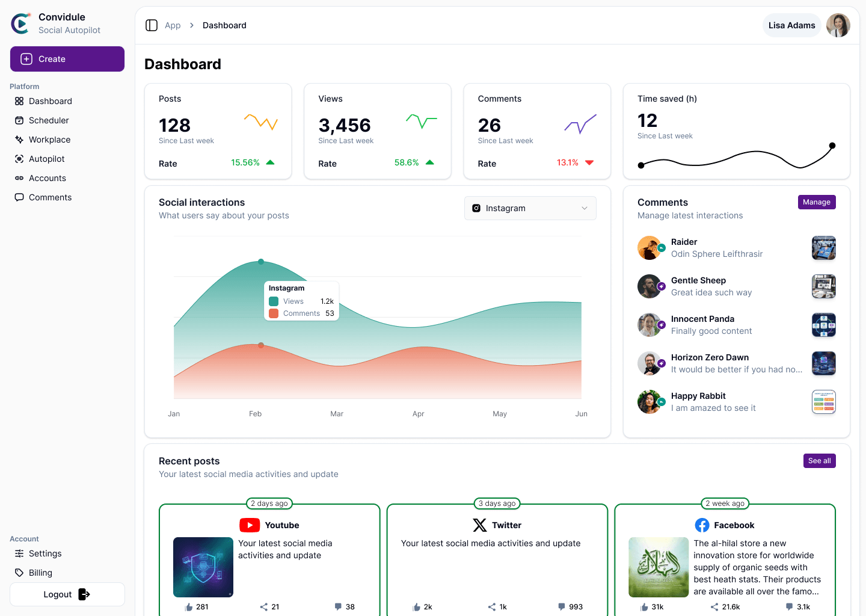Click See all recent posts
866x616 pixels.
pyautogui.click(x=819, y=461)
